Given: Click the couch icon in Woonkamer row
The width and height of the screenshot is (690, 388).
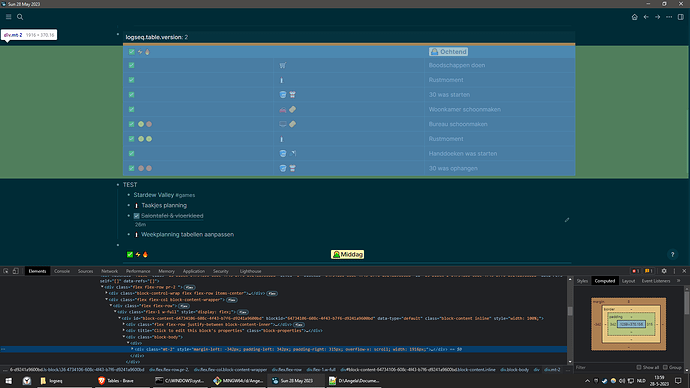Looking at the screenshot, I should (x=283, y=110).
